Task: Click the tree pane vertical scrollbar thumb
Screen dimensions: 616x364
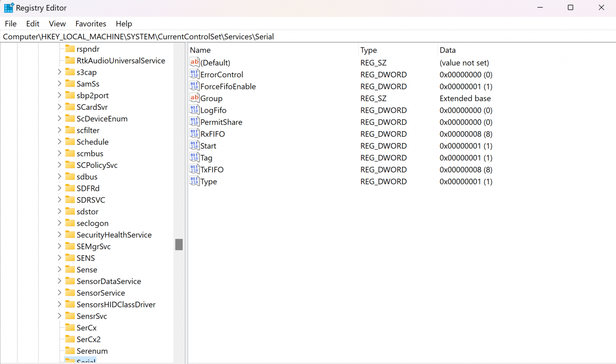Action: click(x=179, y=244)
